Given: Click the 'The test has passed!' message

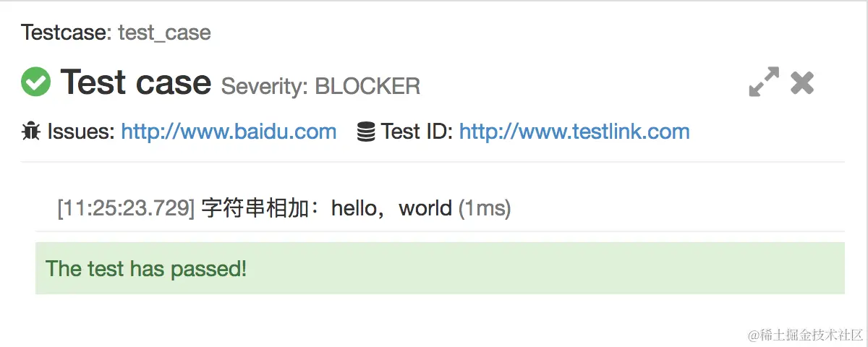Looking at the screenshot, I should [x=146, y=269].
